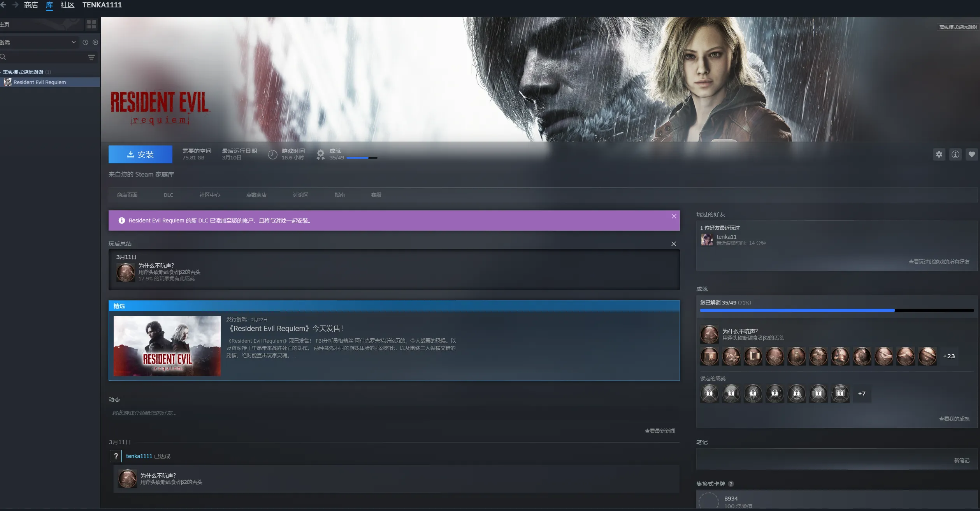Expand +23 unlocked achievements
Image resolution: width=980 pixels, height=511 pixels.
pos(949,356)
